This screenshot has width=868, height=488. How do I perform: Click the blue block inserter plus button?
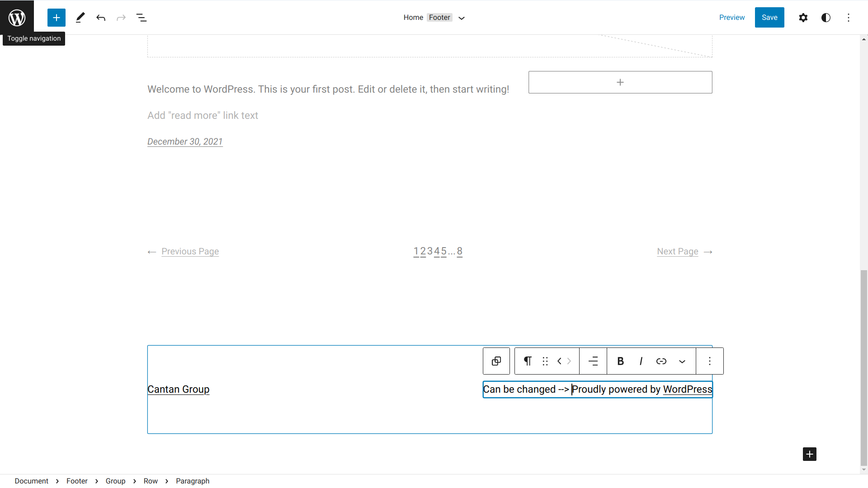click(57, 18)
